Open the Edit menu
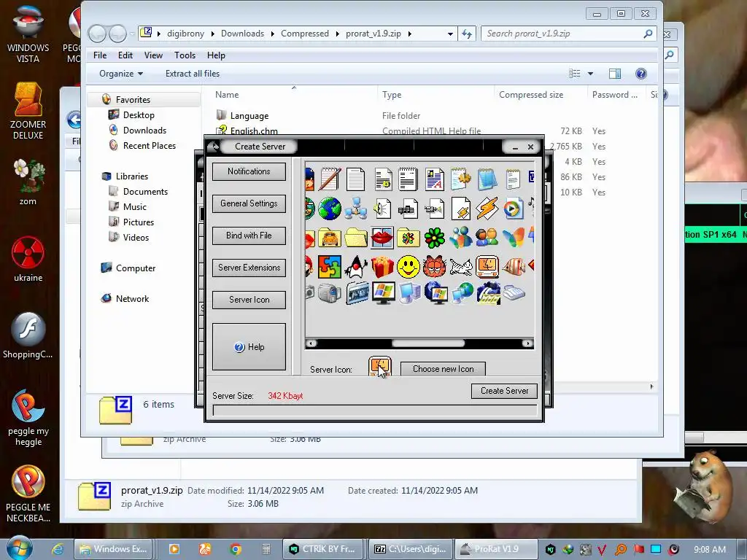This screenshot has height=560, width=747. [x=125, y=55]
